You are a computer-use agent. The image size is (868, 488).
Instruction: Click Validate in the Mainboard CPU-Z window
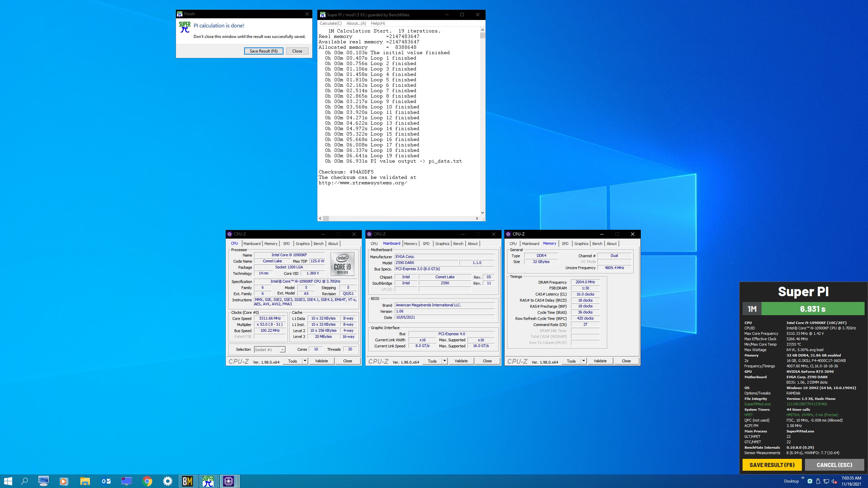(x=461, y=361)
